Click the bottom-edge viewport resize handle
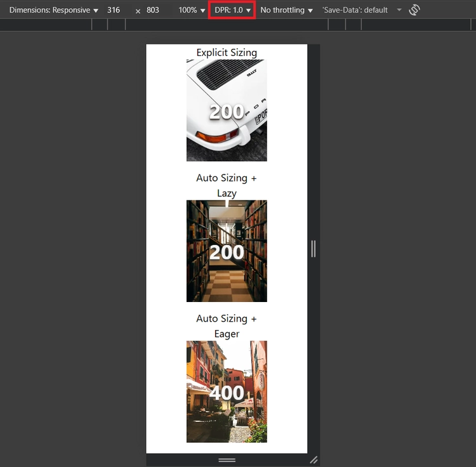 (227, 460)
